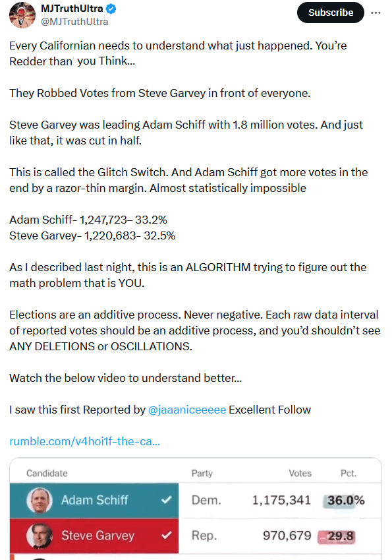Open the MJTruthUltra display name
This screenshot has width=392, height=560.
click(72, 9)
